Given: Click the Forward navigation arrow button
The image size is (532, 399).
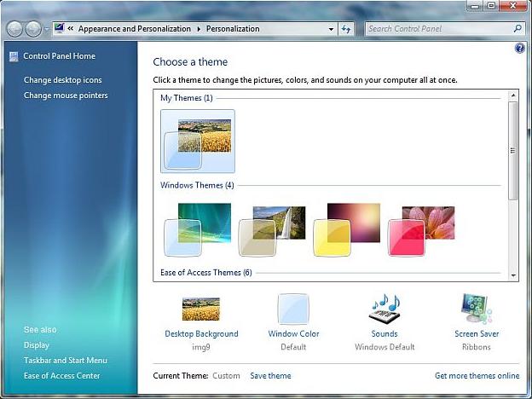Looking at the screenshot, I should coord(33,29).
